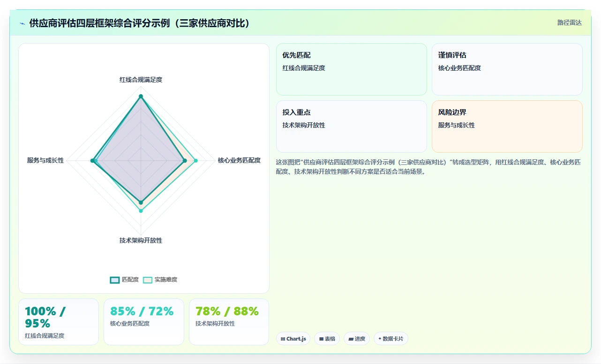The width and height of the screenshot is (601, 364).
Task: Click the 路径雷达 label in the header
Action: pyautogui.click(x=569, y=22)
